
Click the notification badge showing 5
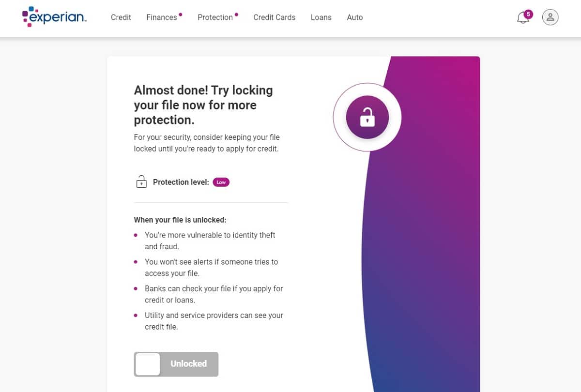pos(528,14)
